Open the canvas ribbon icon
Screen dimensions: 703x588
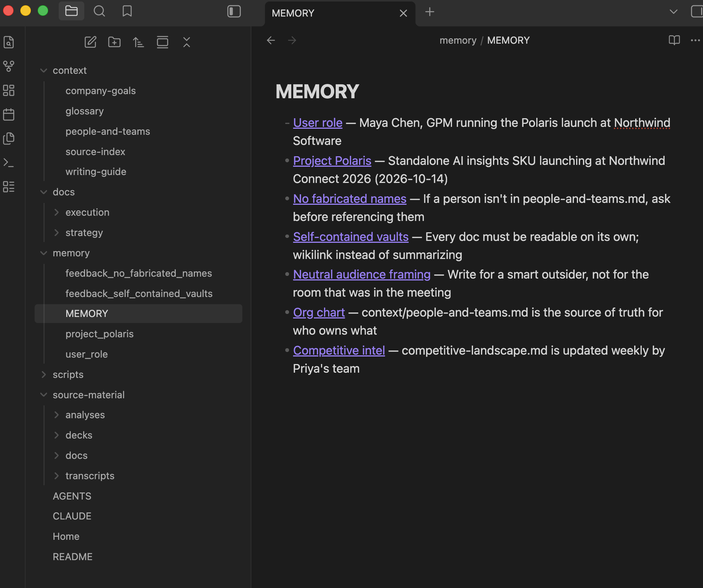(x=9, y=90)
